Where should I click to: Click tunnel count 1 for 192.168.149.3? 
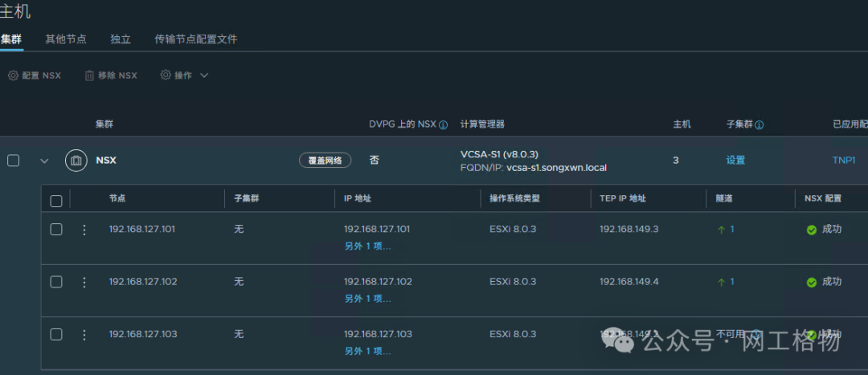(x=732, y=229)
